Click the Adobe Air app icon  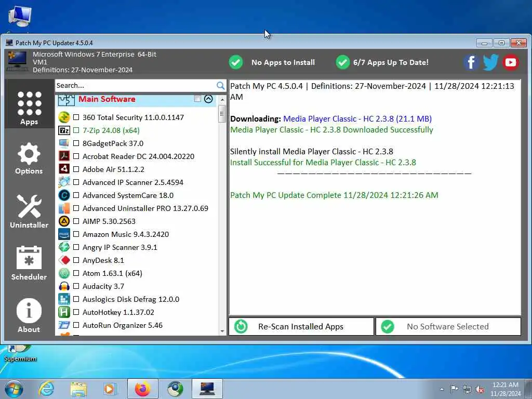[64, 169]
